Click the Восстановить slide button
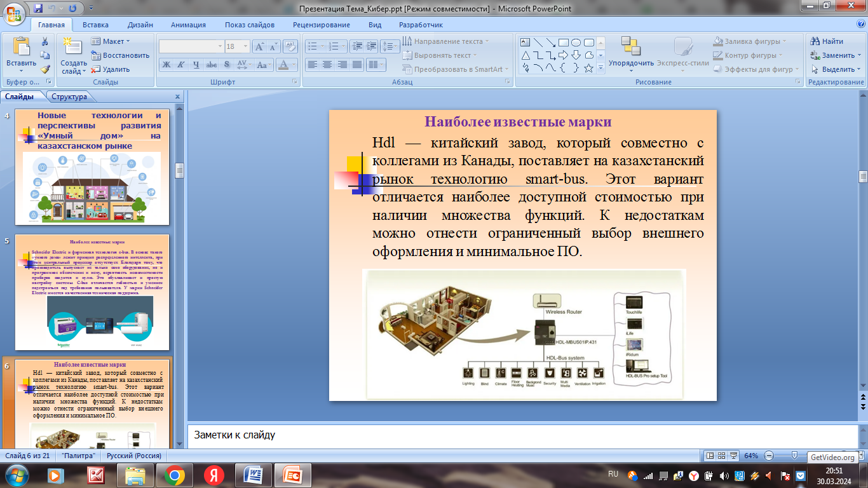The height and width of the screenshot is (488, 868). click(x=121, y=55)
